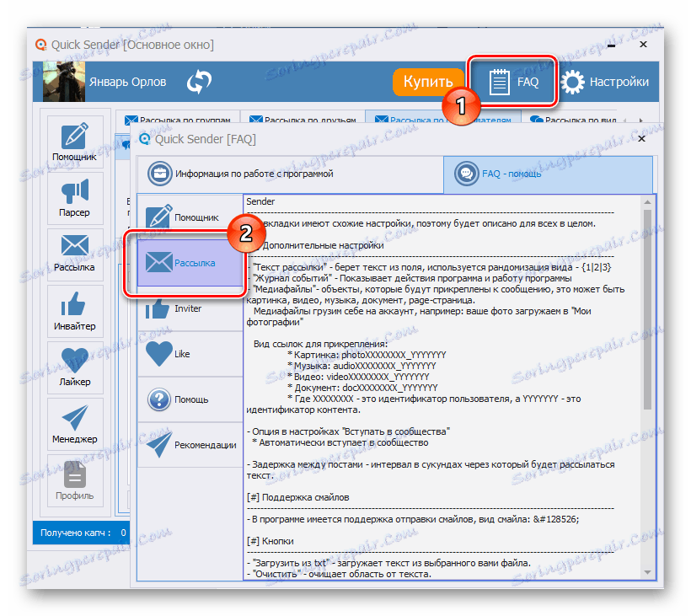The height and width of the screenshot is (616, 691).
Task: Select Помощник in the FAQ list
Action: (190, 217)
